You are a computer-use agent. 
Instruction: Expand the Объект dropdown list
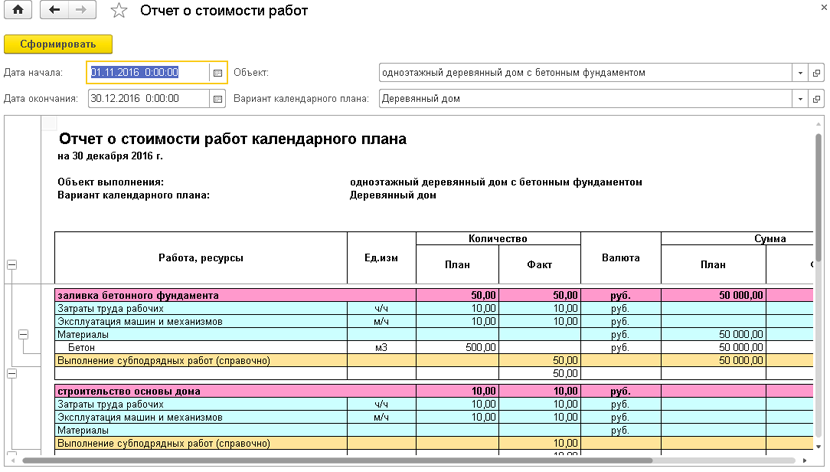tap(801, 73)
